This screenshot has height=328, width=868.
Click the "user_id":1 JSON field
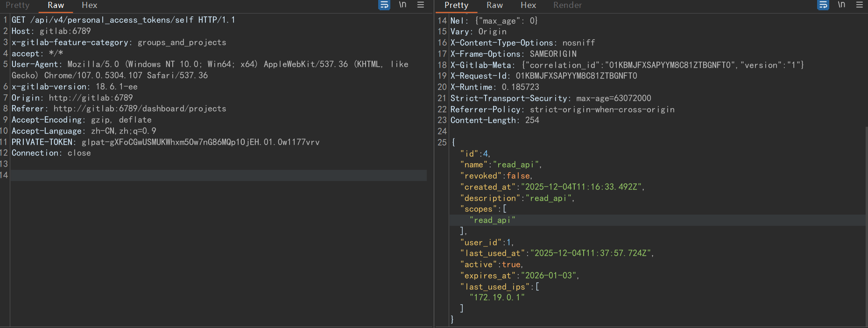click(487, 243)
